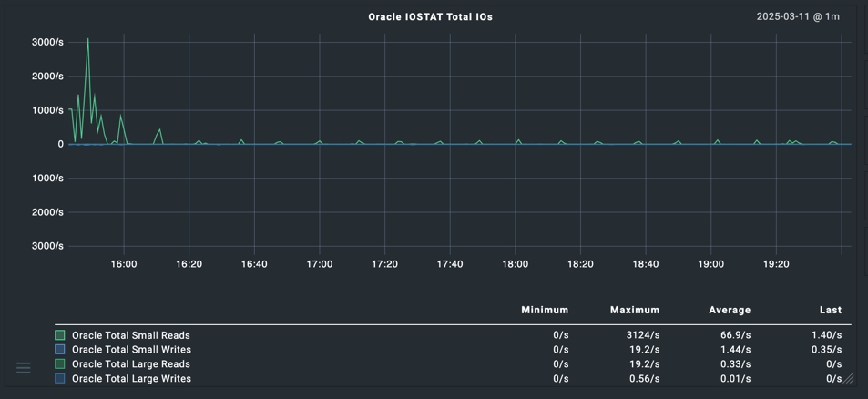The width and height of the screenshot is (868, 399).
Task: Toggle the Oracle Total Large Writes series
Action: (x=131, y=379)
